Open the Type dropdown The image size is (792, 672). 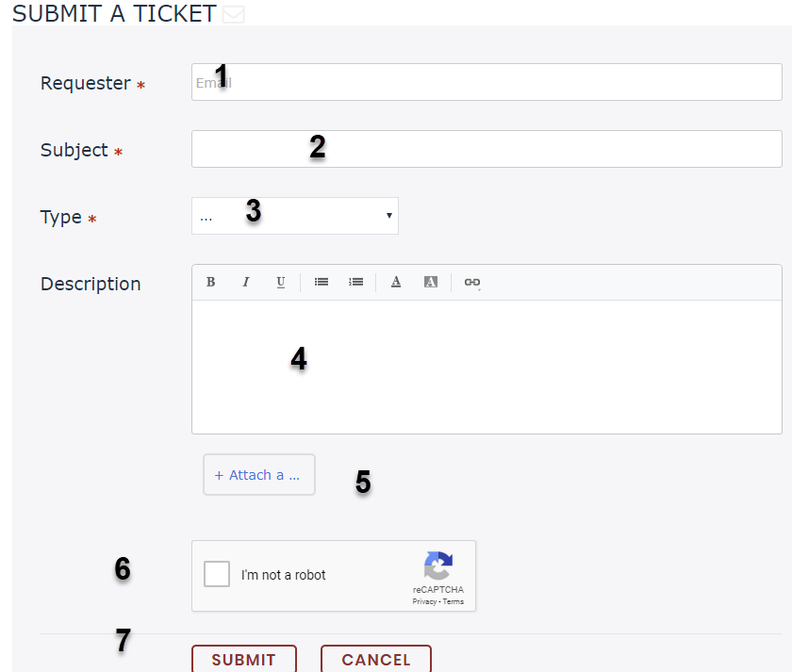coord(294,215)
